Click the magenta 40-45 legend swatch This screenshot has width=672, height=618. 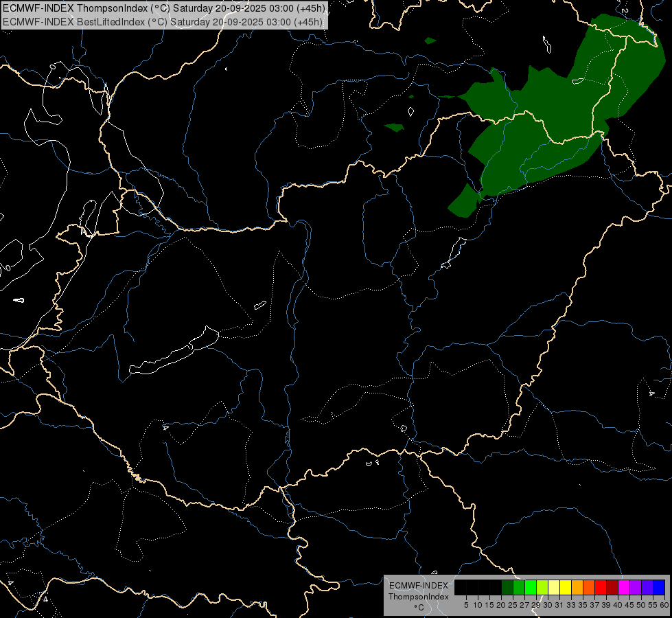click(x=624, y=587)
